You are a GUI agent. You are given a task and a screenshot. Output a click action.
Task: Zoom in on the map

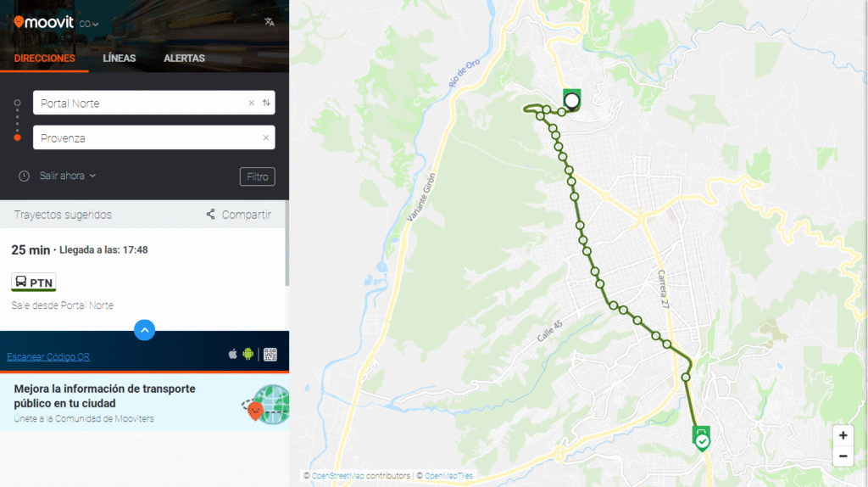(x=843, y=435)
